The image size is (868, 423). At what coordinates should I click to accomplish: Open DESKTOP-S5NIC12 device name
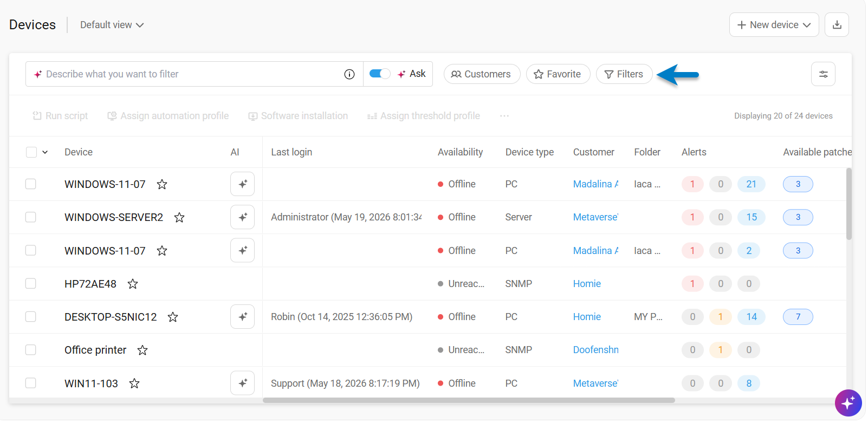click(111, 317)
